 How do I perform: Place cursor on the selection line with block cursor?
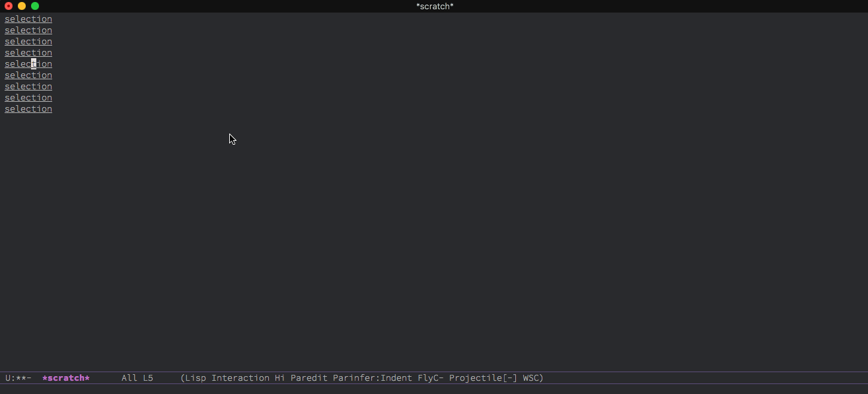(x=28, y=64)
